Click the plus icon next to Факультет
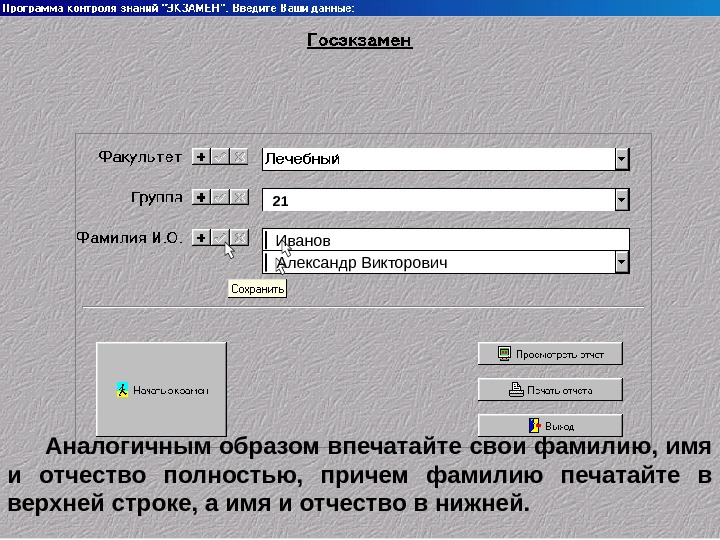This screenshot has width=720, height=540. [x=201, y=157]
